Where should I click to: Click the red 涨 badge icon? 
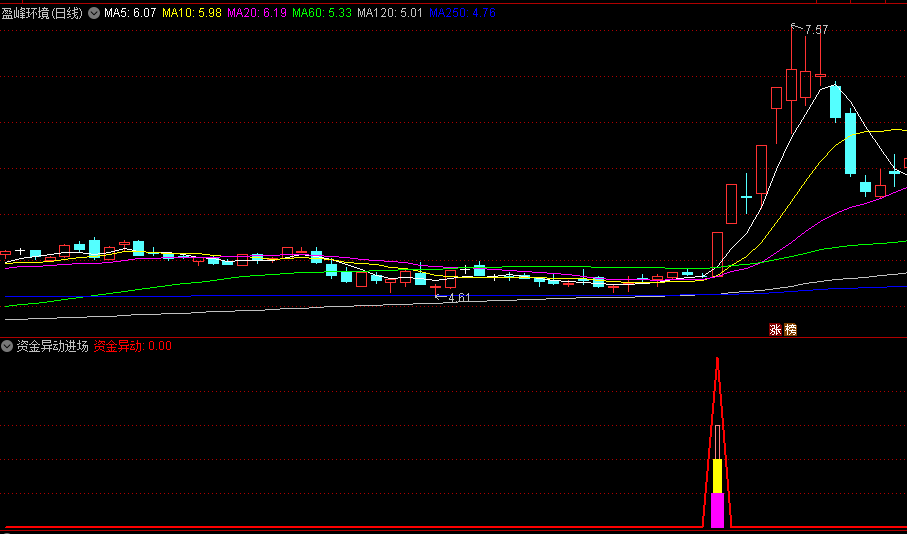[x=775, y=330]
